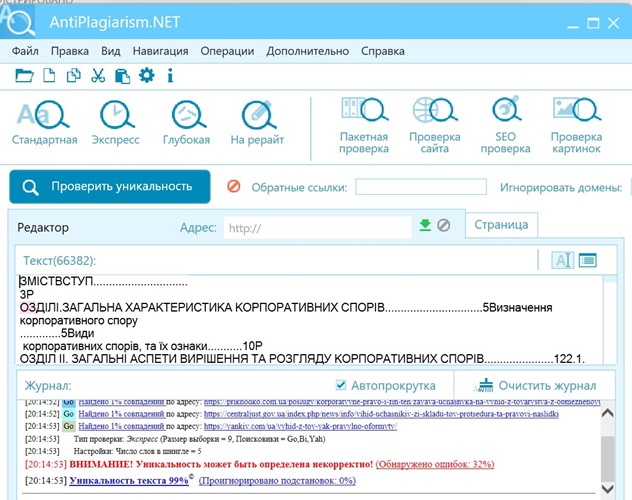Open the Операции menu
The width and height of the screenshot is (632, 500).
pos(227,51)
